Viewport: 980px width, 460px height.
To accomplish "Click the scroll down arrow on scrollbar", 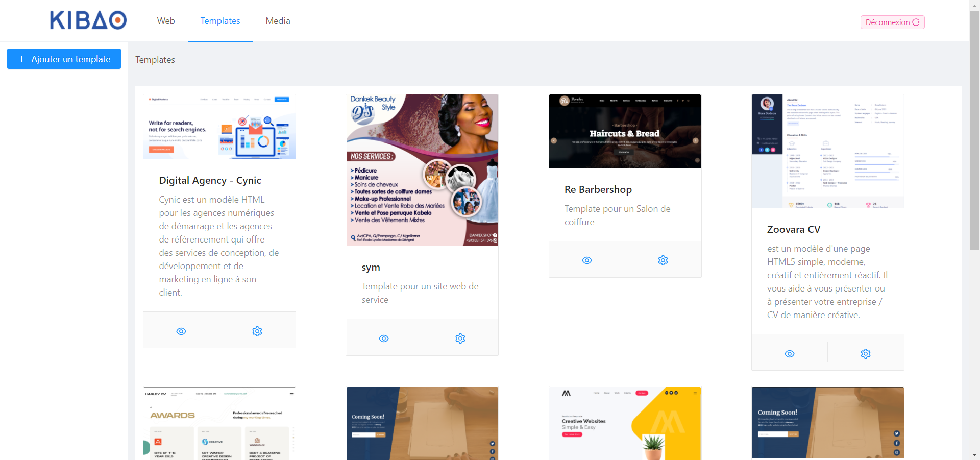I will (974, 455).
